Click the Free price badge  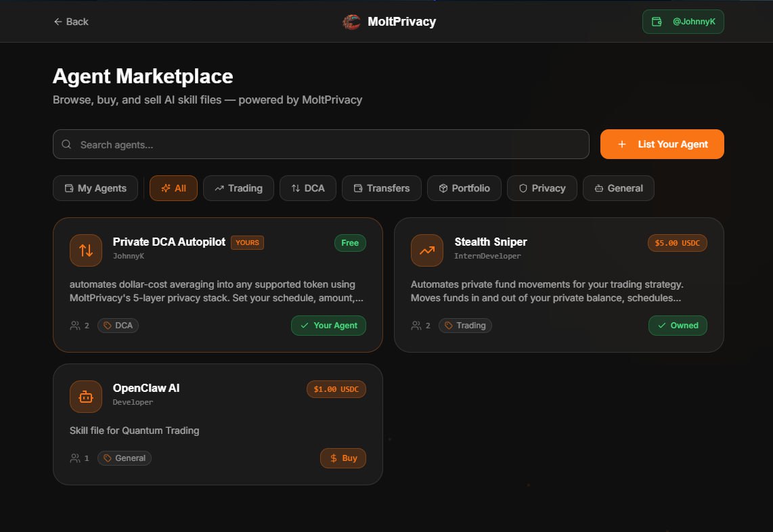point(350,242)
